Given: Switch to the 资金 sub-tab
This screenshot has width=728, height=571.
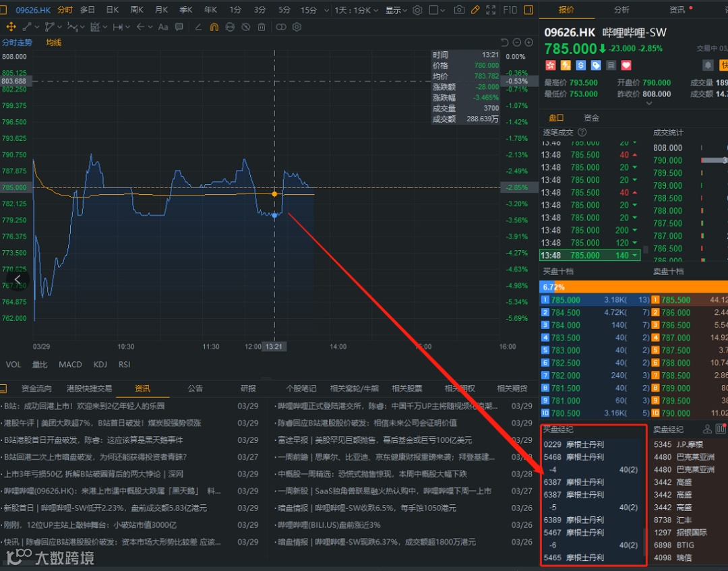Looking at the screenshot, I should [592, 118].
